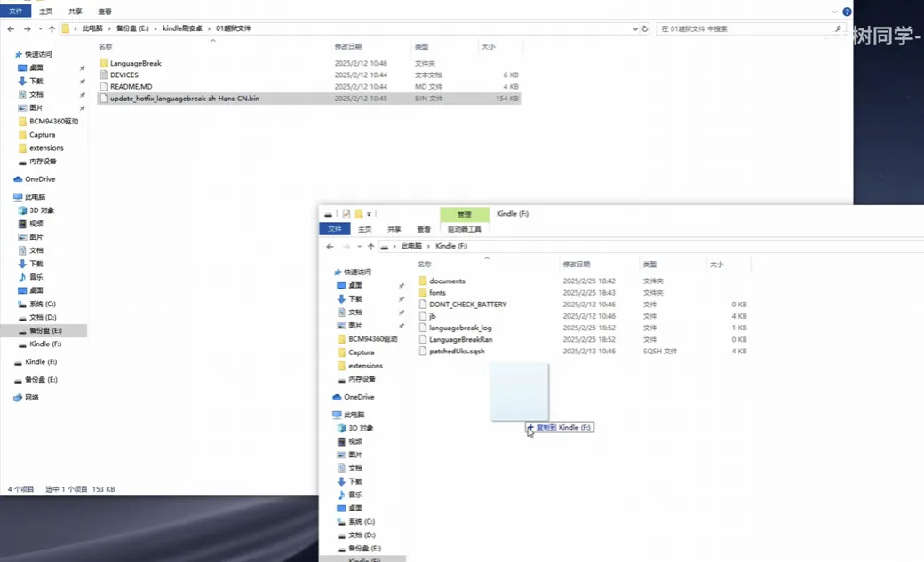The image size is (924, 562).
Task: Select update_hotfix_languagebreak-zh-Hans-CN.bin file
Action: (185, 99)
